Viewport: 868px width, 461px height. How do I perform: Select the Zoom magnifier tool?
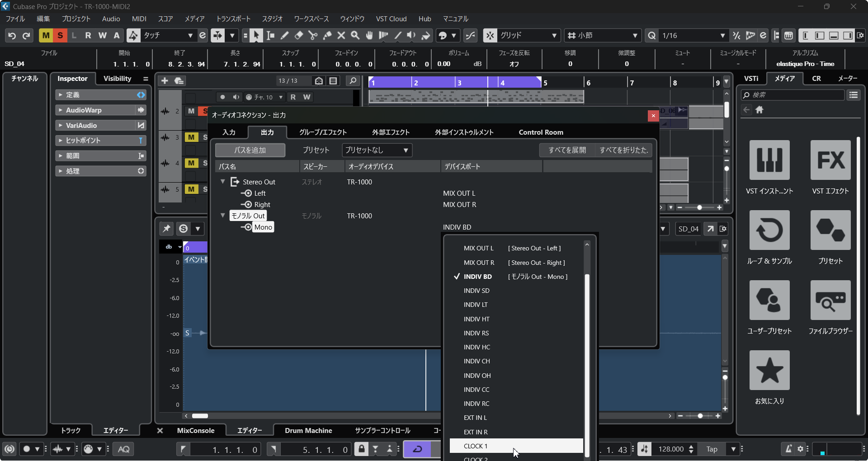[355, 35]
